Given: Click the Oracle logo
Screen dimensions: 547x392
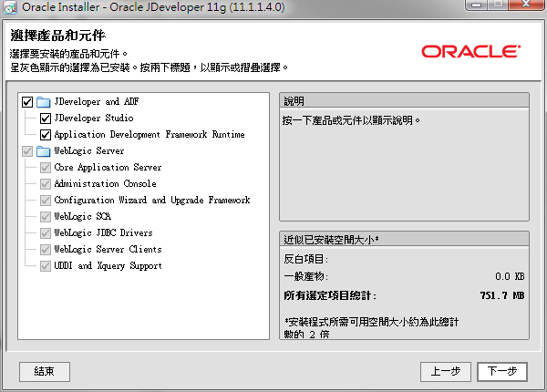Looking at the screenshot, I should pyautogui.click(x=471, y=52).
